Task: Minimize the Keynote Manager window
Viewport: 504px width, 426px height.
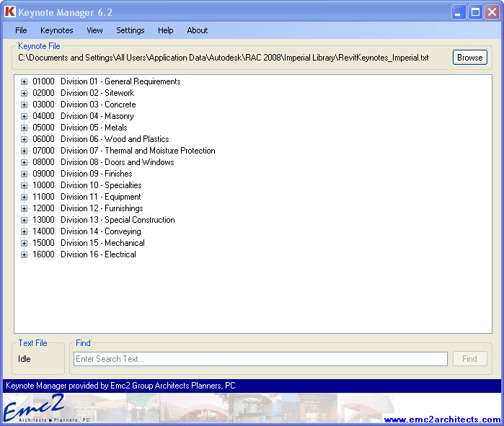Action: 459,12
